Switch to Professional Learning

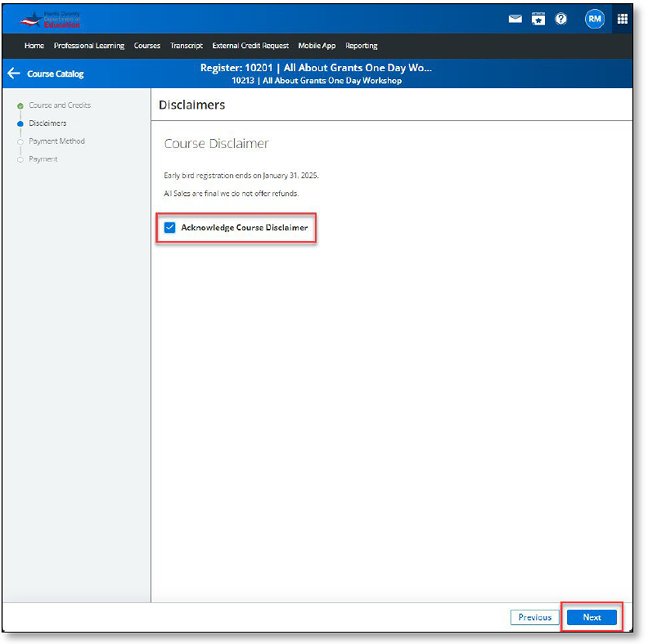pyautogui.click(x=89, y=45)
